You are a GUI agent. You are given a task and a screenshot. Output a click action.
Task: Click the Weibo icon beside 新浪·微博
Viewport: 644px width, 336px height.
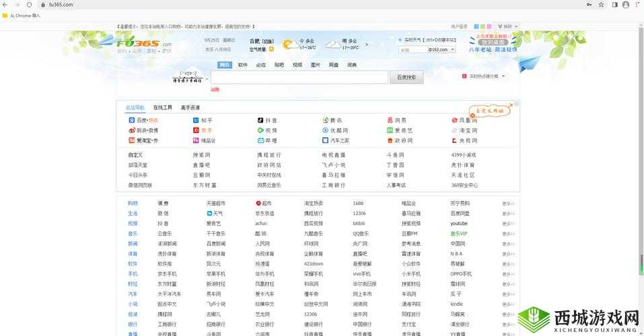coord(131,130)
